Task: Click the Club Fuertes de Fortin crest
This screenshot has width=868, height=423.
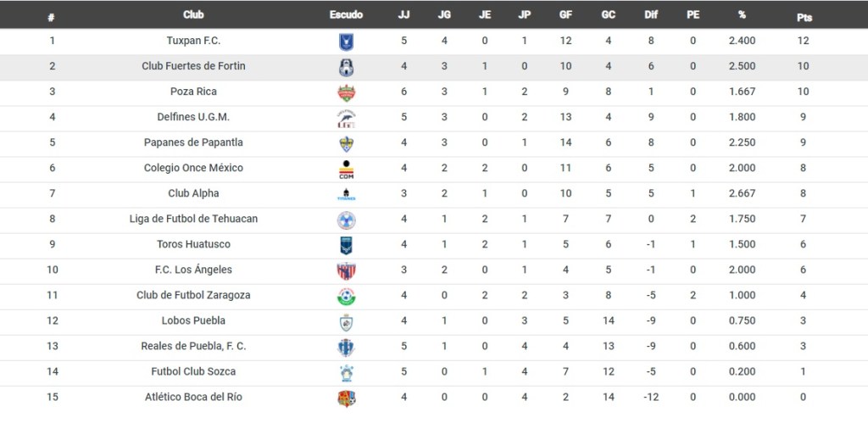Action: (x=346, y=67)
